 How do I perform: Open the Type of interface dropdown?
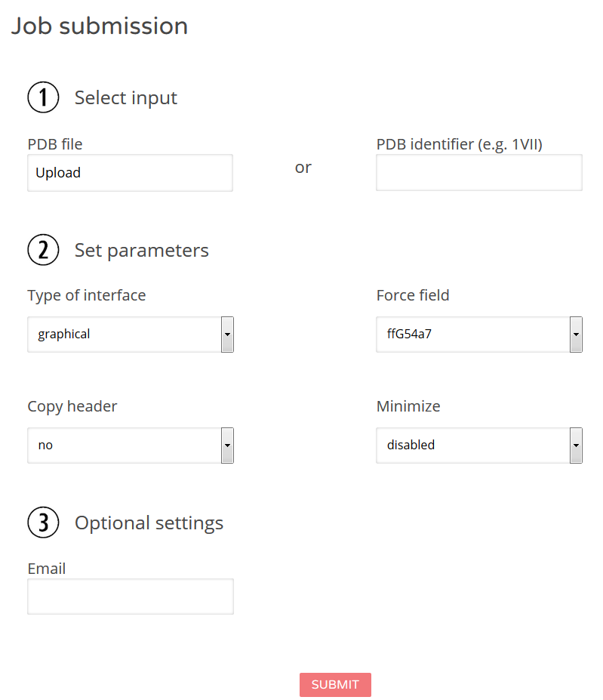131,335
